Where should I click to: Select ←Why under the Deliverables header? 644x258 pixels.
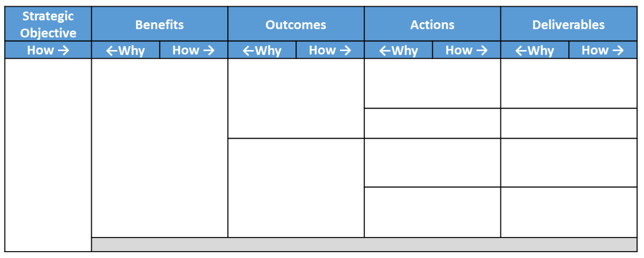click(535, 50)
